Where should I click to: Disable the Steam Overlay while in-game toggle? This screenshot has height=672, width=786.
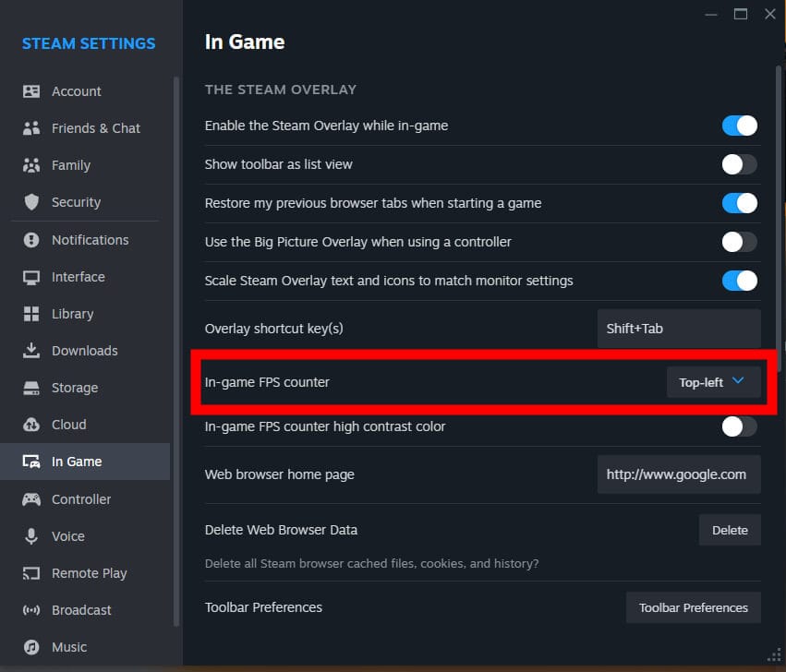click(740, 126)
